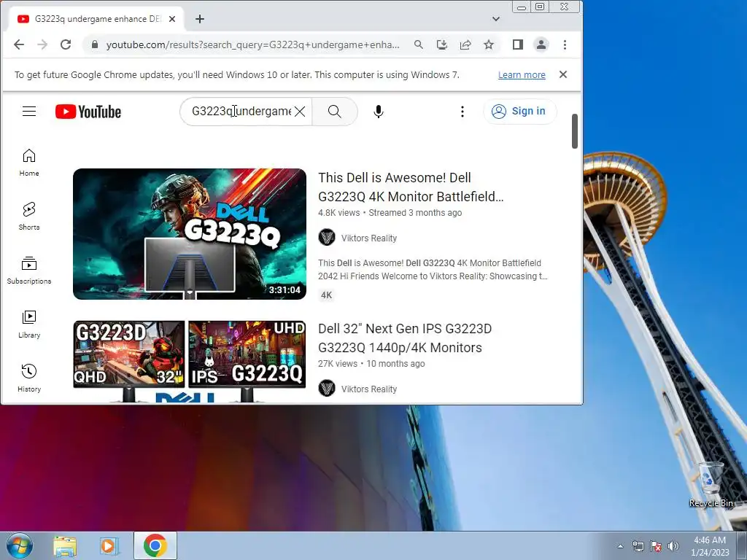Click the page vertical scrollbar thumb
The image size is (747, 560).
575,131
